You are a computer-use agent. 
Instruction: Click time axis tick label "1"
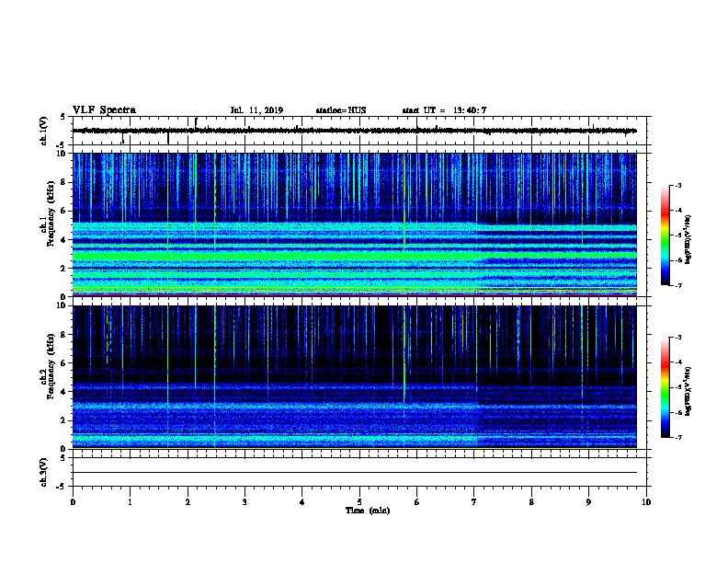pos(130,502)
